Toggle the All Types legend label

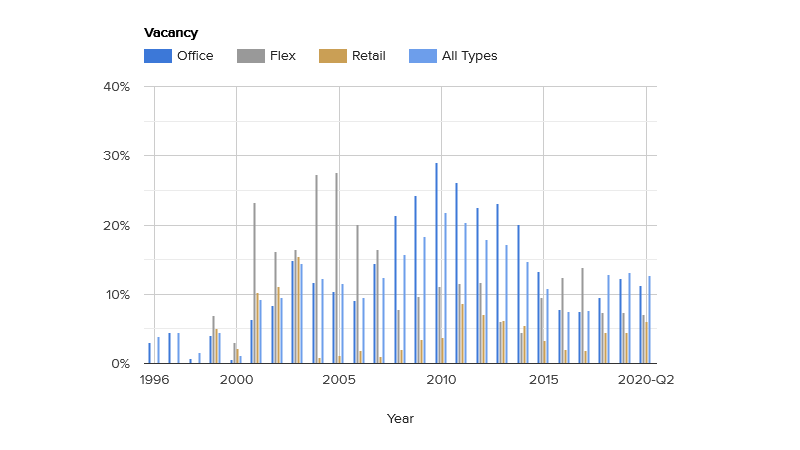tap(470, 56)
